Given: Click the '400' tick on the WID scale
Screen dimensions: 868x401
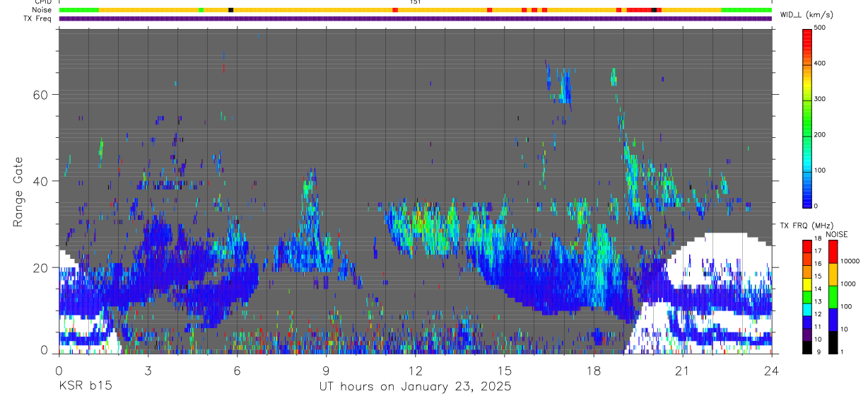Looking at the screenshot, I should 820,64.
